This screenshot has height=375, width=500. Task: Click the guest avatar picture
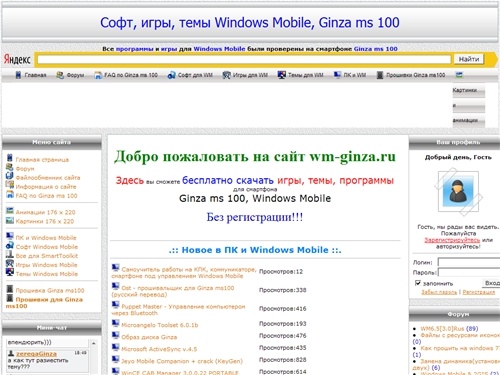point(458,191)
